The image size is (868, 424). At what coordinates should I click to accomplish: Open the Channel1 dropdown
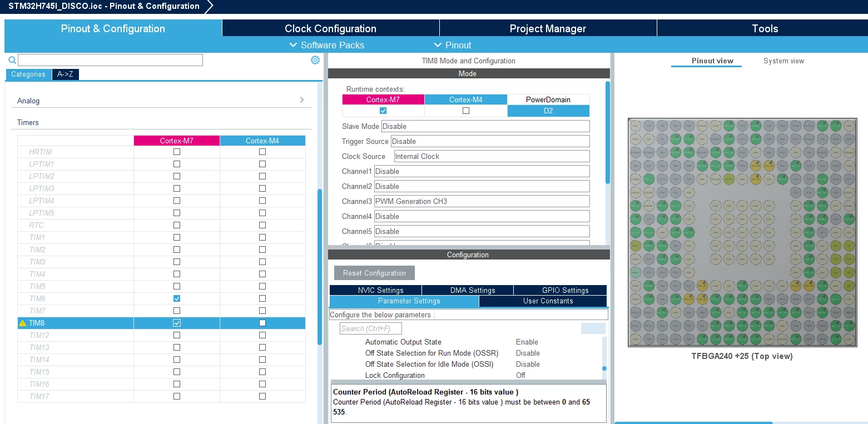click(x=482, y=171)
